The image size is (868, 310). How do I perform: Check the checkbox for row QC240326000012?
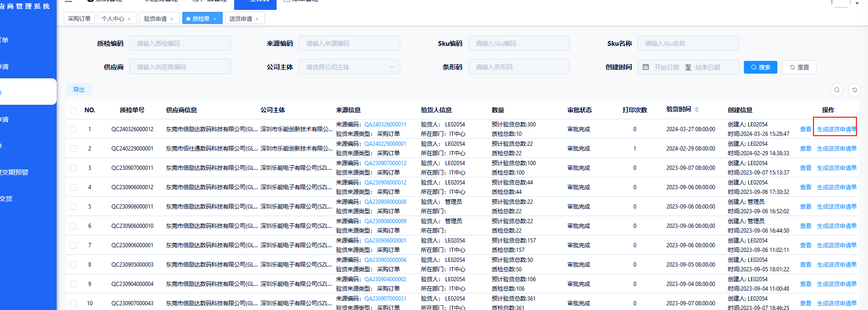(73, 129)
